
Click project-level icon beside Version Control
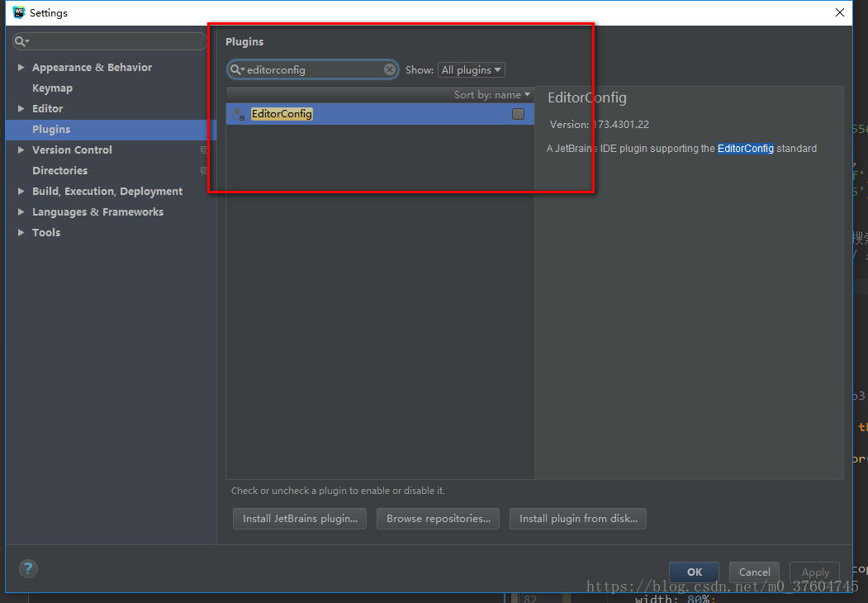click(x=204, y=150)
